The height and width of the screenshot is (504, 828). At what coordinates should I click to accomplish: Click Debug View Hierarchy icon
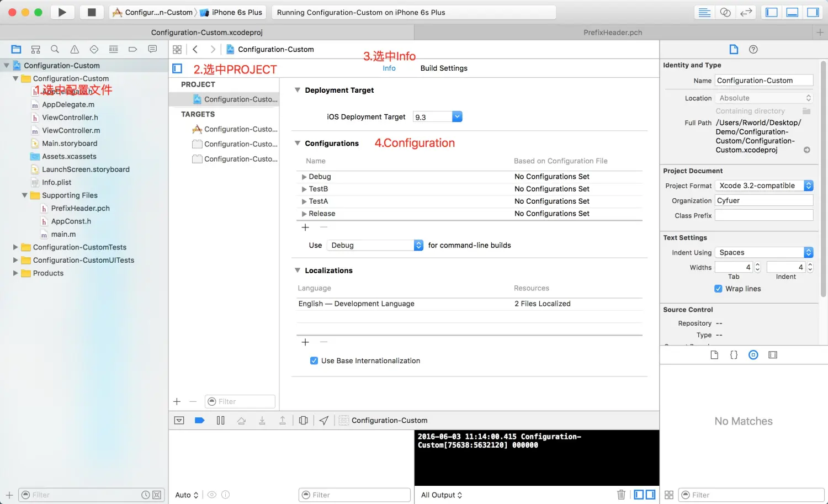point(303,421)
